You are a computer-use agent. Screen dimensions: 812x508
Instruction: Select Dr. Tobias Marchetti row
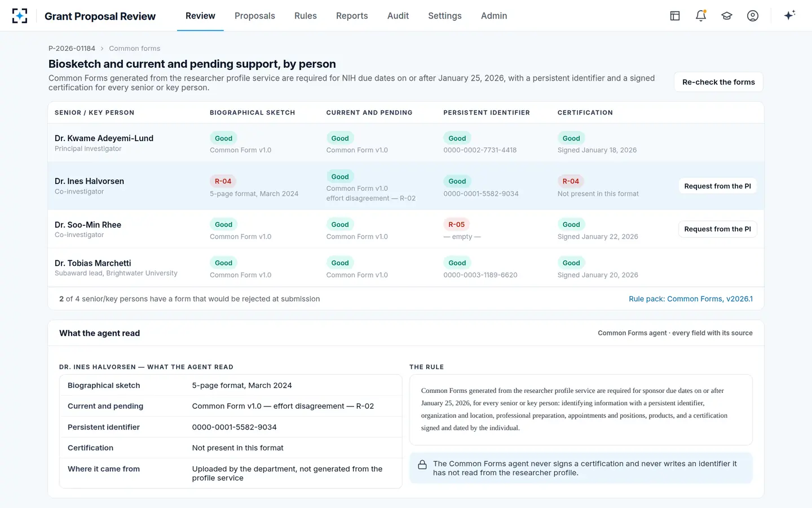pos(406,268)
